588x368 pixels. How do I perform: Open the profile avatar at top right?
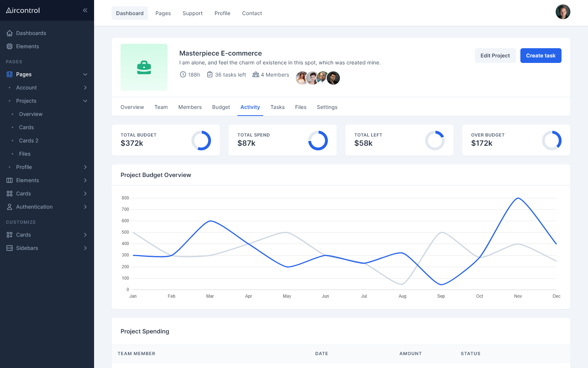563,12
